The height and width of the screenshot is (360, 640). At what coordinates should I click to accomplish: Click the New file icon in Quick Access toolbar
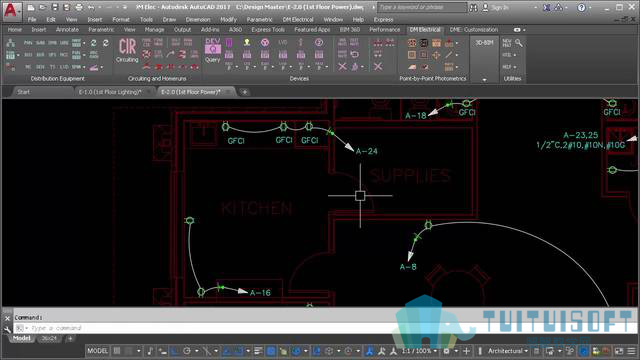pyautogui.click(x=31, y=7)
